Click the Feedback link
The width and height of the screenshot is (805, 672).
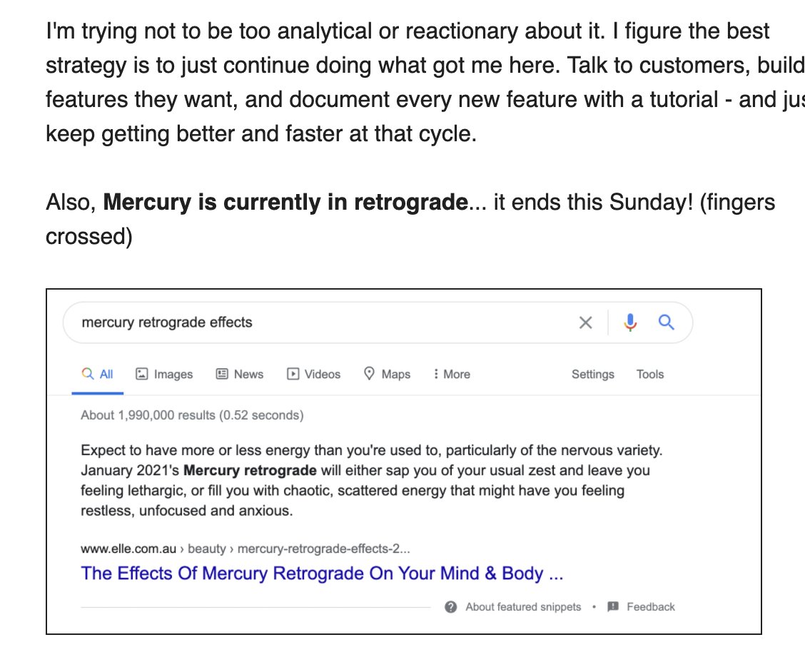coord(650,607)
